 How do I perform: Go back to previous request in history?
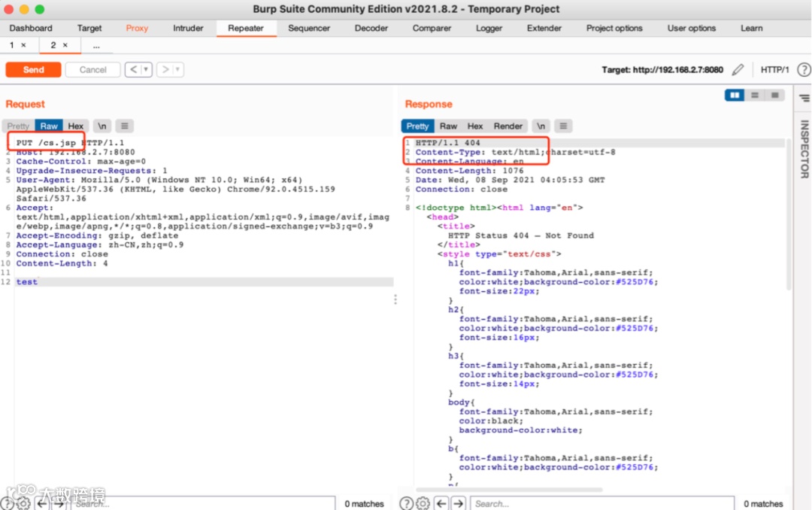click(133, 69)
